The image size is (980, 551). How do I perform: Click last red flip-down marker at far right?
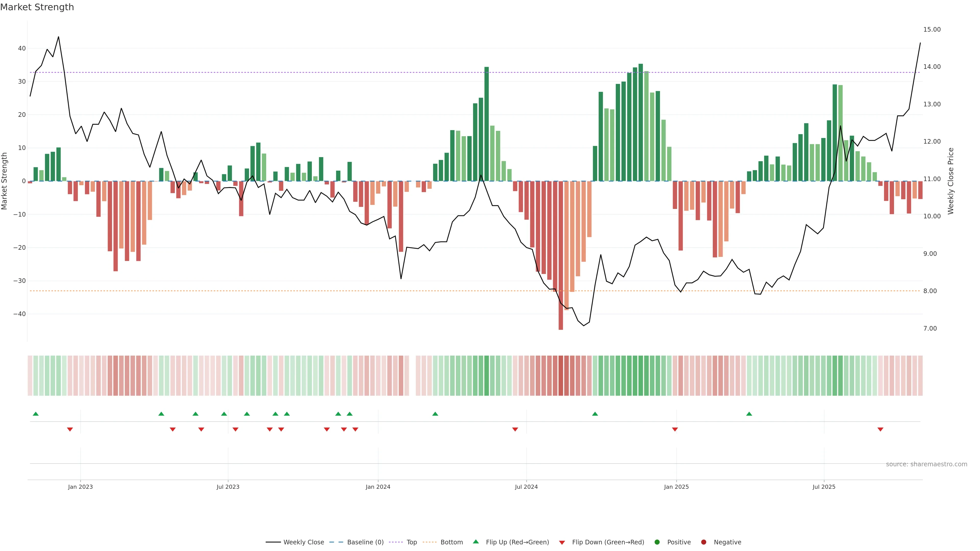pos(880,429)
